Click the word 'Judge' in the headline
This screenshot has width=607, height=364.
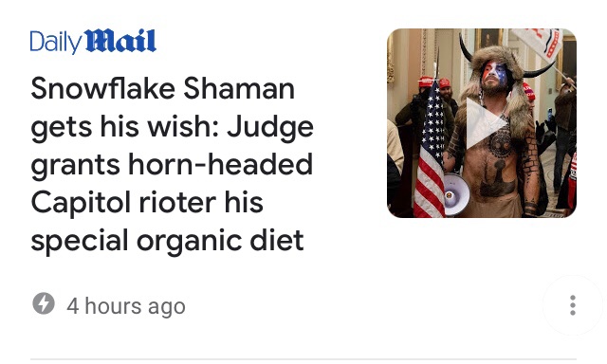click(270, 128)
